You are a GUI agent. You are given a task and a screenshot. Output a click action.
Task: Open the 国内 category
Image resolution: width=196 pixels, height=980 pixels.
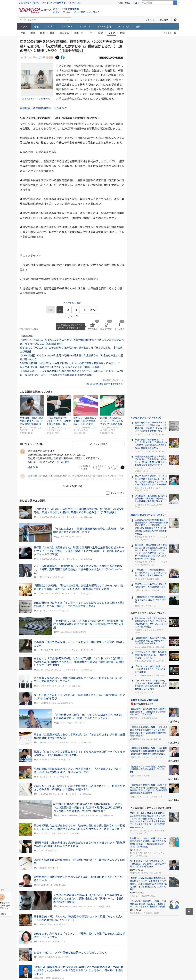click(32, 33)
